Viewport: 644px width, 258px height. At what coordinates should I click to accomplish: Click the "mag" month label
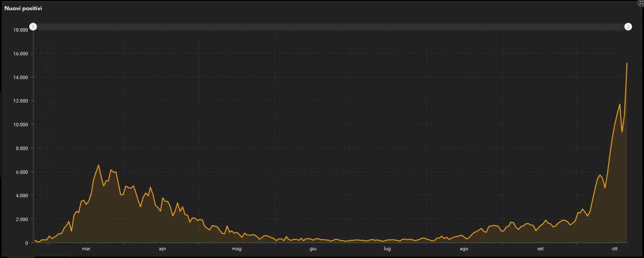pos(237,249)
